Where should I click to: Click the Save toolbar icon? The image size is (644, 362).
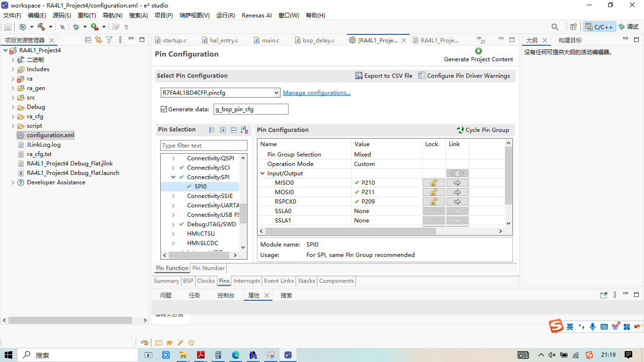pyautogui.click(x=8, y=27)
